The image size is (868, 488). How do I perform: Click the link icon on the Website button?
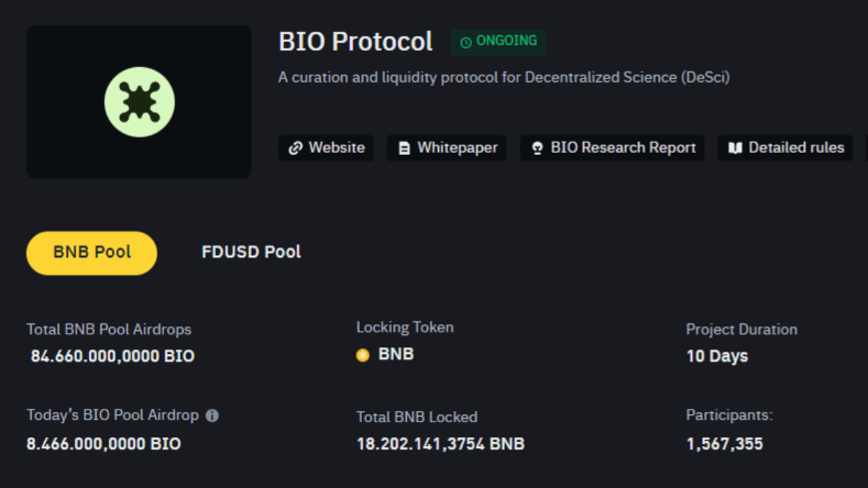coord(294,148)
